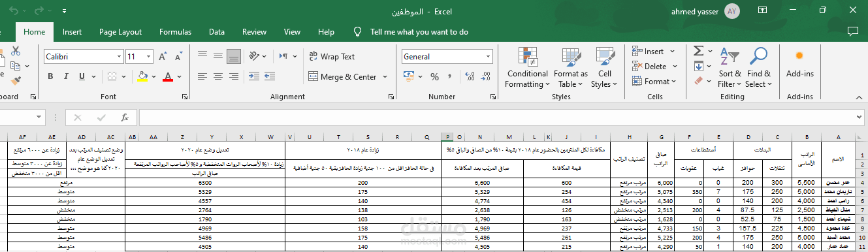The width and height of the screenshot is (868, 252).
Task: Toggle Bold formatting
Action: pyautogui.click(x=51, y=77)
